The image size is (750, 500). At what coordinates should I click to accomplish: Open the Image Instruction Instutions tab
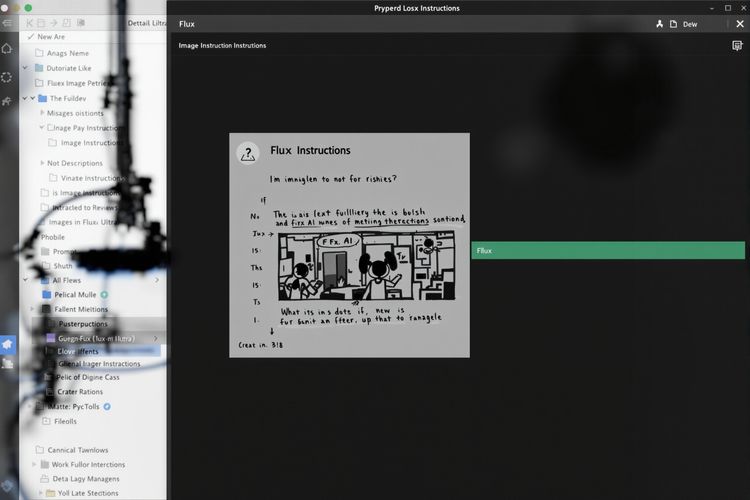222,46
